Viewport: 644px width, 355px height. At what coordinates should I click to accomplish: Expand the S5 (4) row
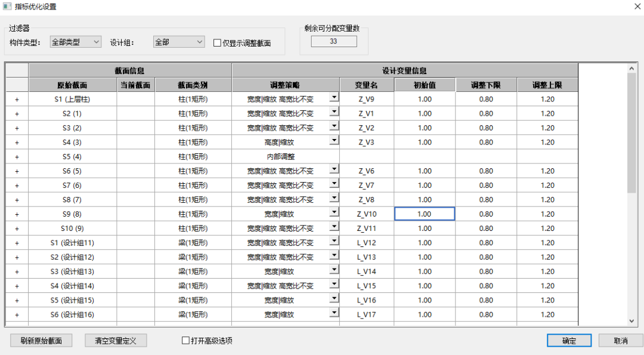coord(16,156)
